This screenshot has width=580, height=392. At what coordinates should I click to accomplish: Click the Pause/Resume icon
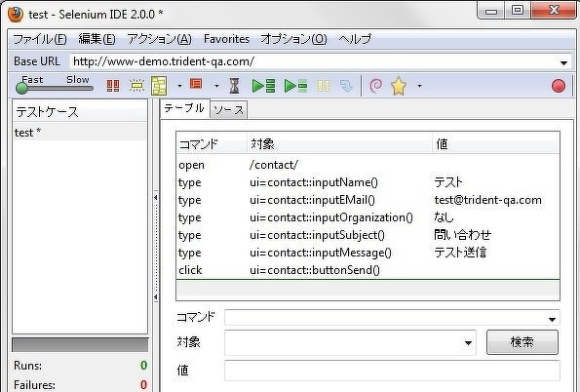pos(324,86)
